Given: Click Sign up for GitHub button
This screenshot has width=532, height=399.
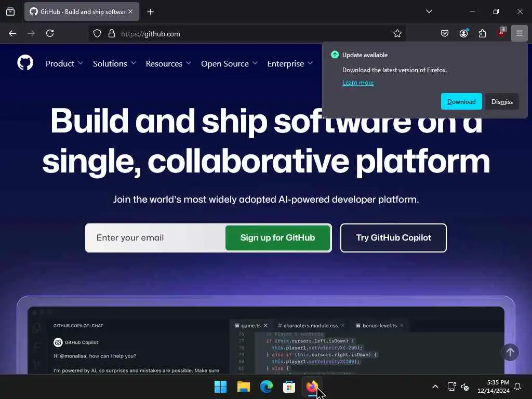Looking at the screenshot, I should [x=277, y=237].
